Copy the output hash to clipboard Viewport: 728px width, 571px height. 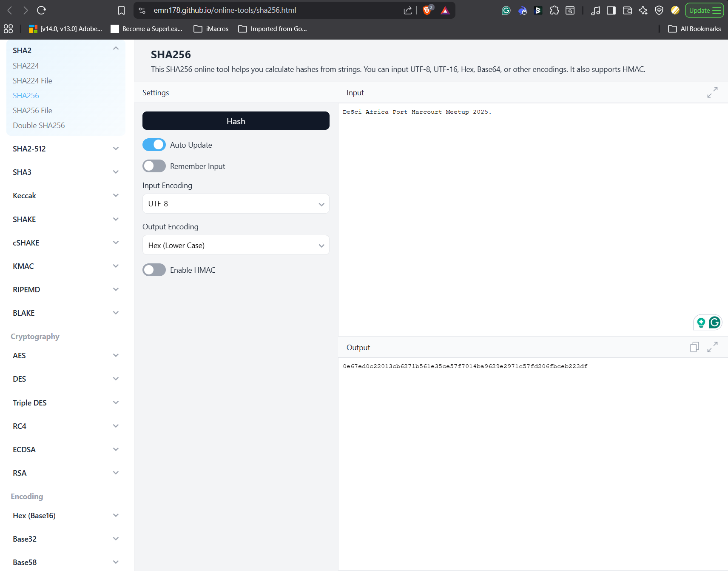coord(694,347)
